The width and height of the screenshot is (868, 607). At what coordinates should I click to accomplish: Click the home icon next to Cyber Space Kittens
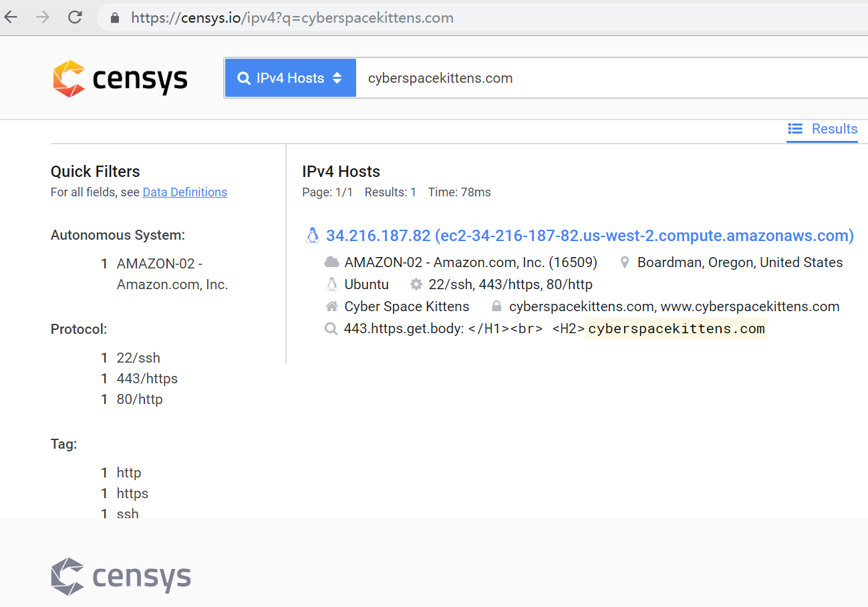coord(331,307)
